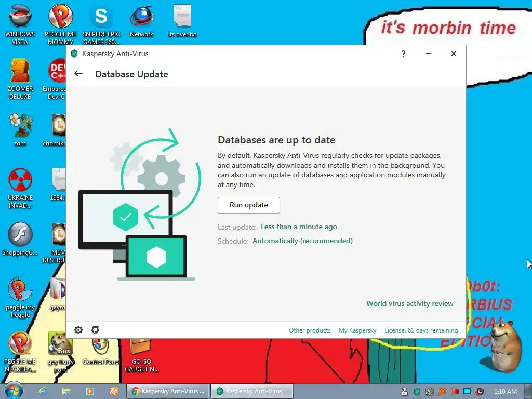Click the monitor tray icon
Viewport: 532px width, 399px height.
tap(467, 392)
